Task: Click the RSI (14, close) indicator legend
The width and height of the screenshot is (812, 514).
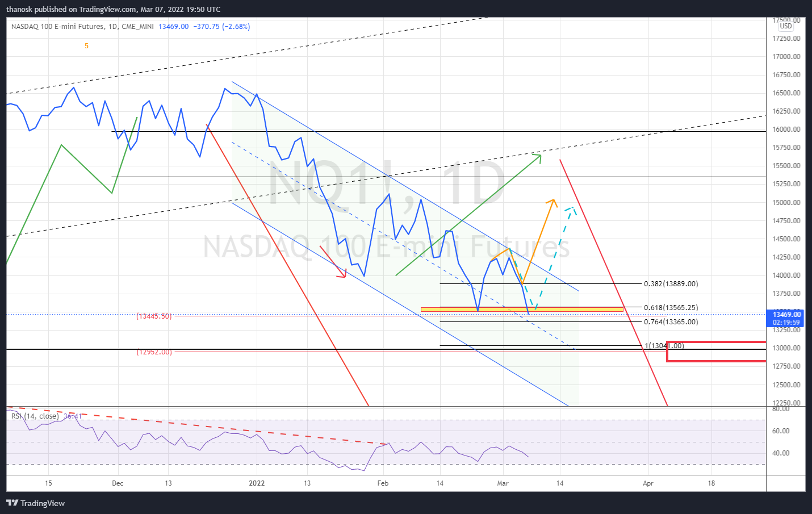Action: click(x=35, y=416)
